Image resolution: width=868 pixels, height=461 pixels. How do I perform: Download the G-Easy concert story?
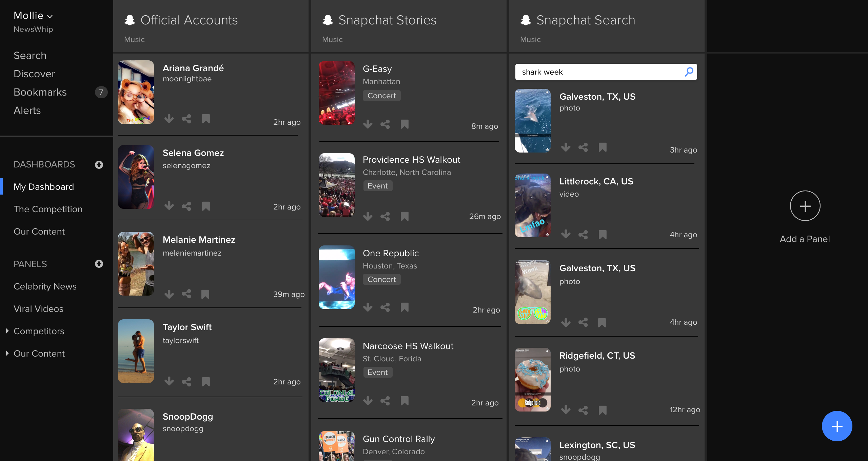coord(368,124)
